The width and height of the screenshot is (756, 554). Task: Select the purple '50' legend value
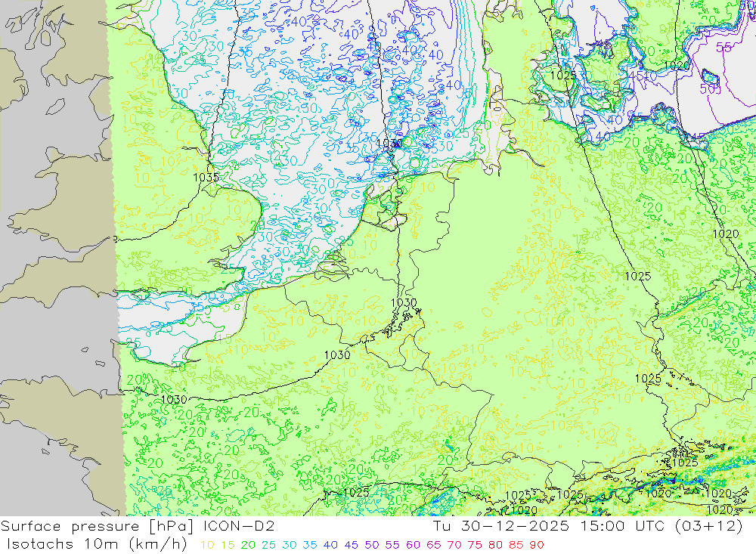tap(372, 546)
